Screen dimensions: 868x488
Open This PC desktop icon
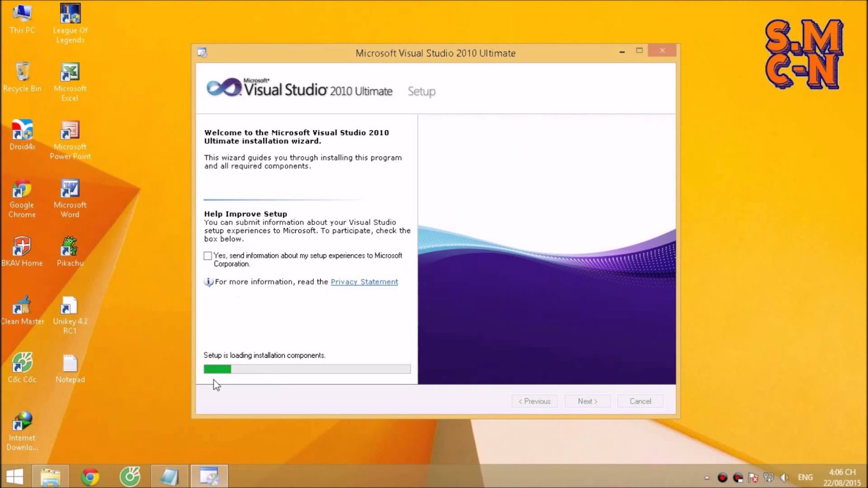[x=22, y=20]
